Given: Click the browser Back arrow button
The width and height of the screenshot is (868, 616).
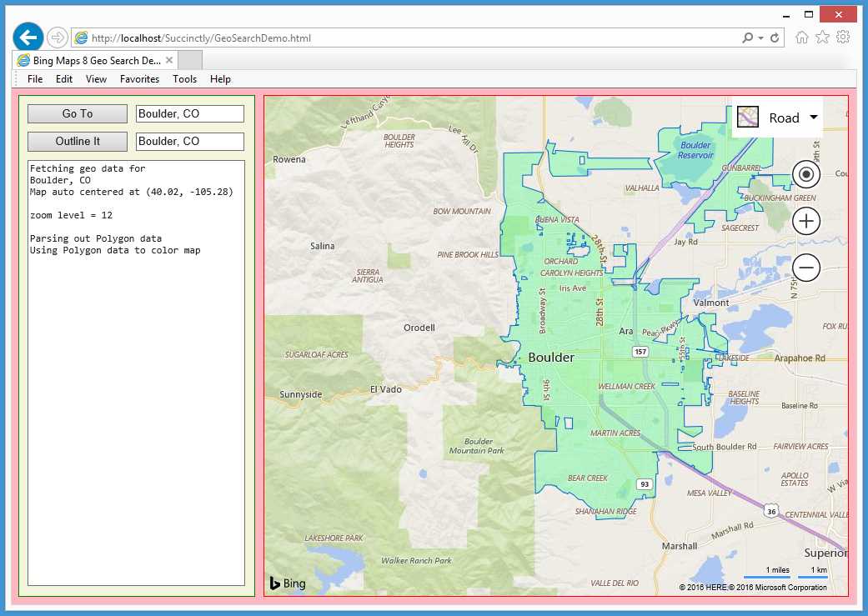Looking at the screenshot, I should (x=28, y=38).
